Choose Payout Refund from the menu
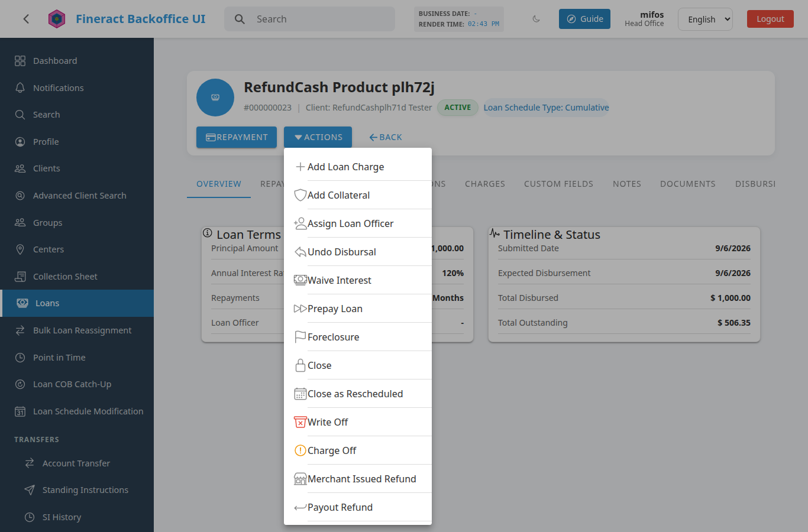 [x=358, y=507]
